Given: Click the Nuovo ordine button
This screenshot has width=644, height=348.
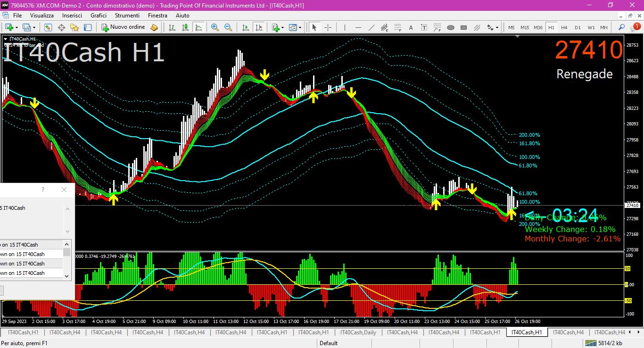Looking at the screenshot, I should [x=124, y=27].
